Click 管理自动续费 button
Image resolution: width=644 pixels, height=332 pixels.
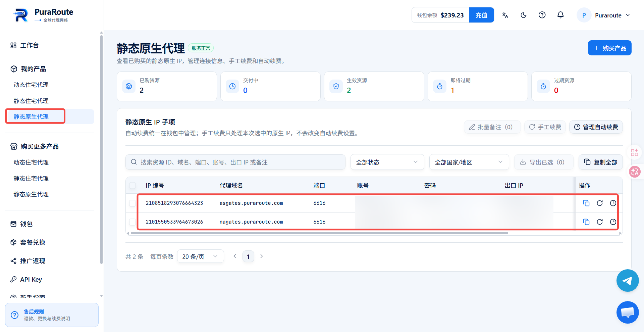tap(596, 127)
